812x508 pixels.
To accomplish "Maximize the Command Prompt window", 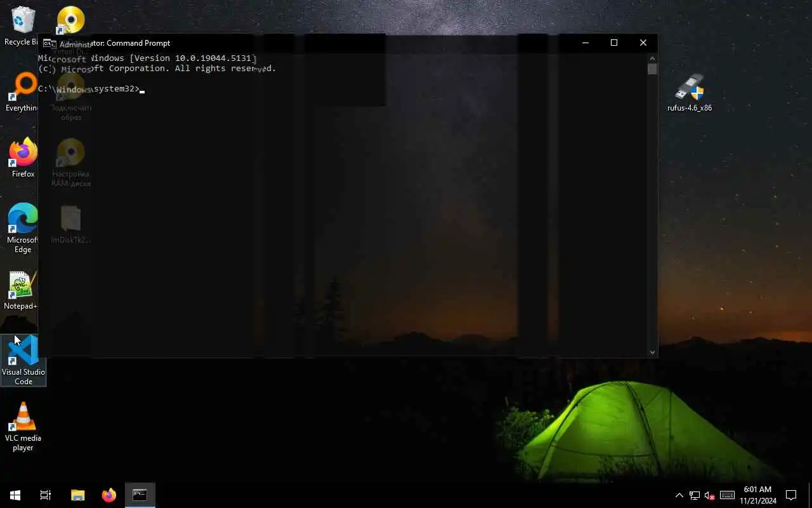I will [x=614, y=43].
